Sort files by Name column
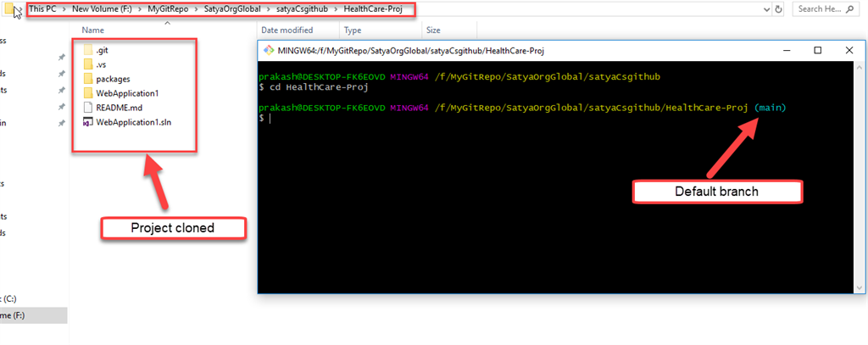This screenshot has width=868, height=345. (92, 31)
